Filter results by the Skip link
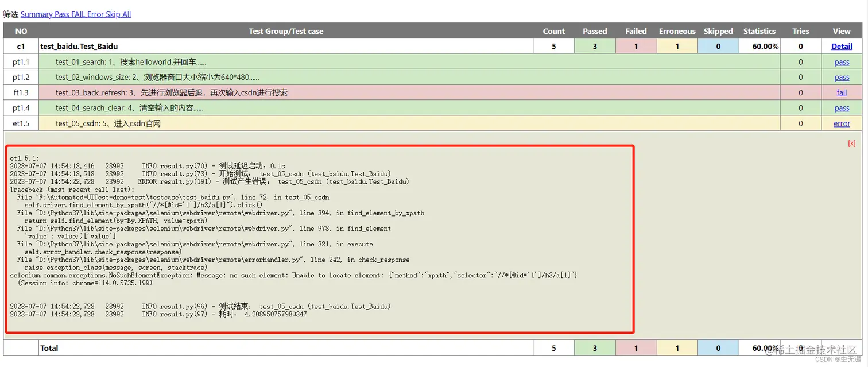The width and height of the screenshot is (868, 367). [113, 14]
